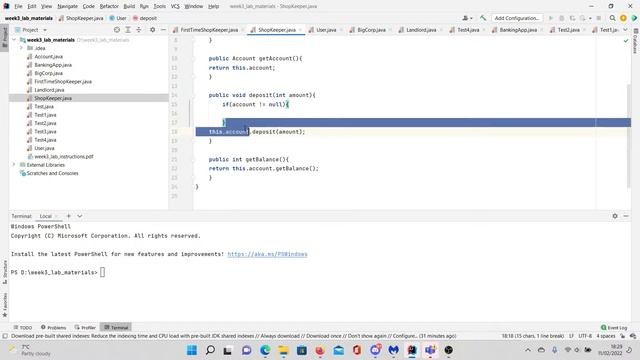This screenshot has height=360, width=640.
Task: Click in the terminal prompt input
Action: point(102,272)
